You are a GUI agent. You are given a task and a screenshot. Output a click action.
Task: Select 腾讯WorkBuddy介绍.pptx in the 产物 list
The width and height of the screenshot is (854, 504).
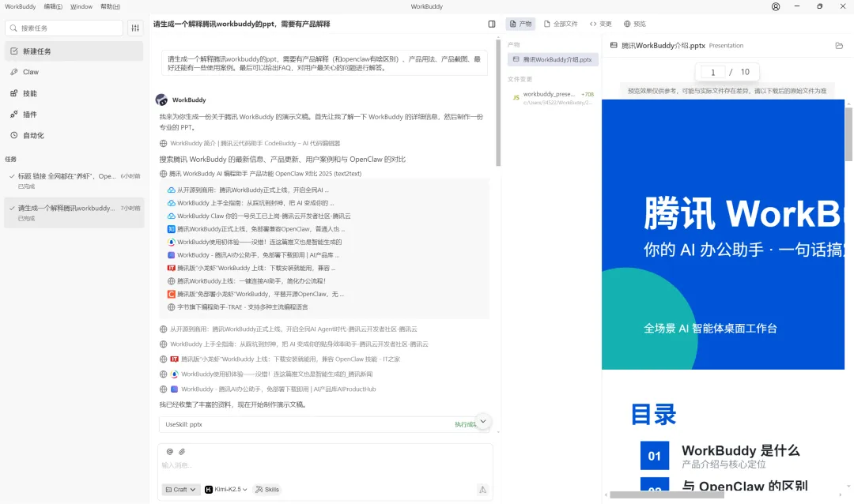553,59
